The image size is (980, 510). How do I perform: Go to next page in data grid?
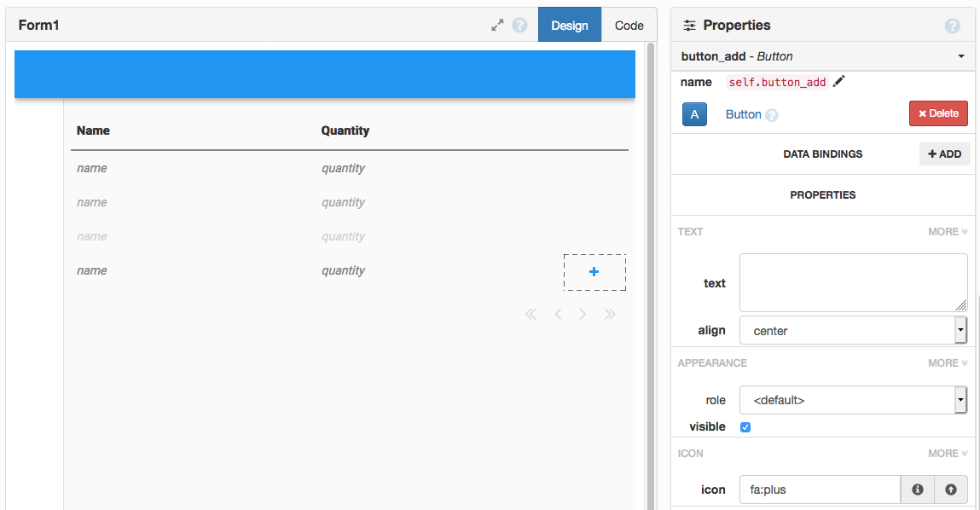click(x=583, y=314)
